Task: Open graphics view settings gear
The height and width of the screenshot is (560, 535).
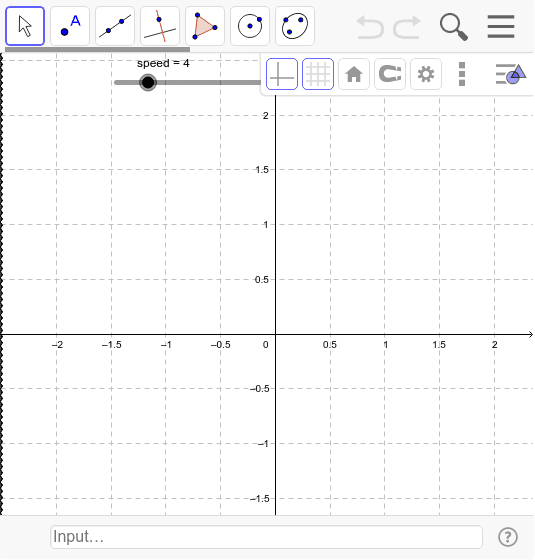Action: [x=426, y=74]
